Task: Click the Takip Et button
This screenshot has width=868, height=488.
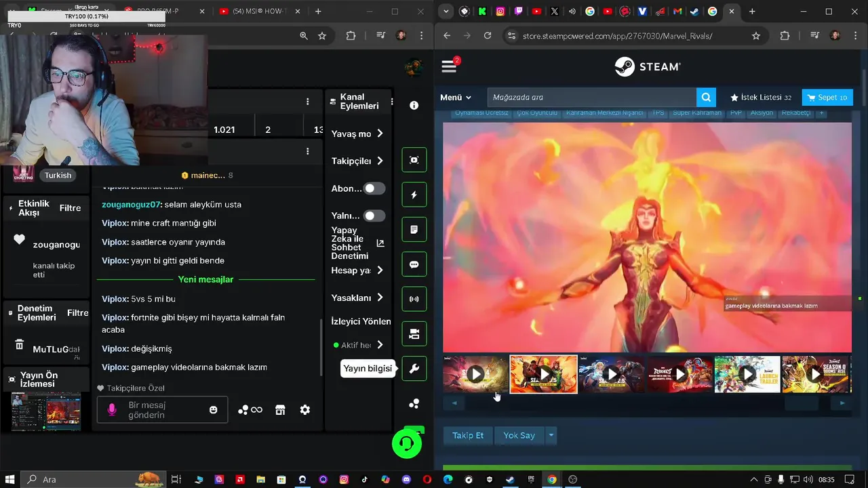Action: [x=468, y=435]
